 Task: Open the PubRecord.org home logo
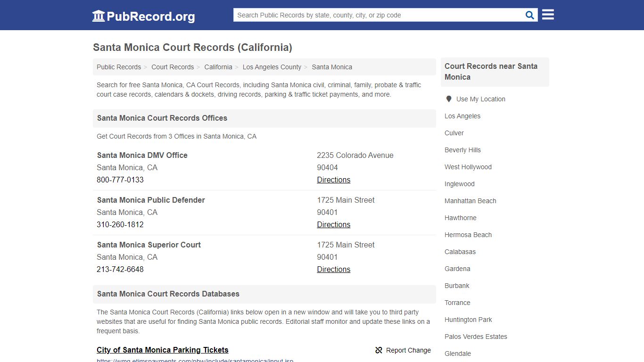click(143, 16)
